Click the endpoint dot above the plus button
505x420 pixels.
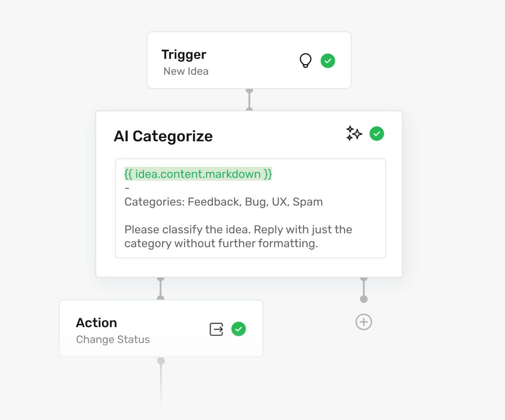[364, 299]
